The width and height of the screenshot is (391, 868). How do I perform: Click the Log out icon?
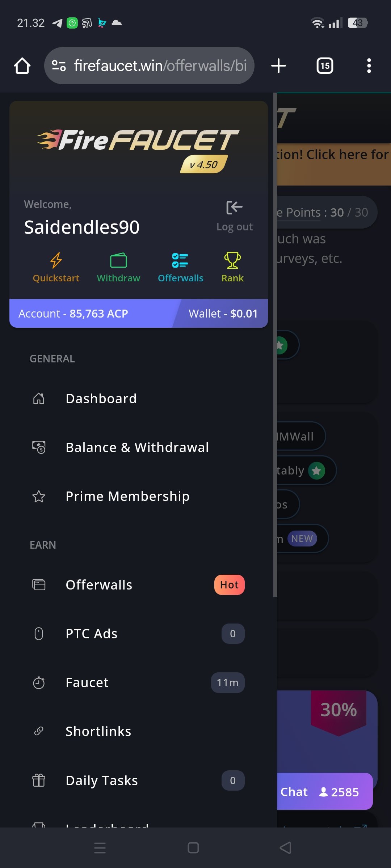[234, 207]
